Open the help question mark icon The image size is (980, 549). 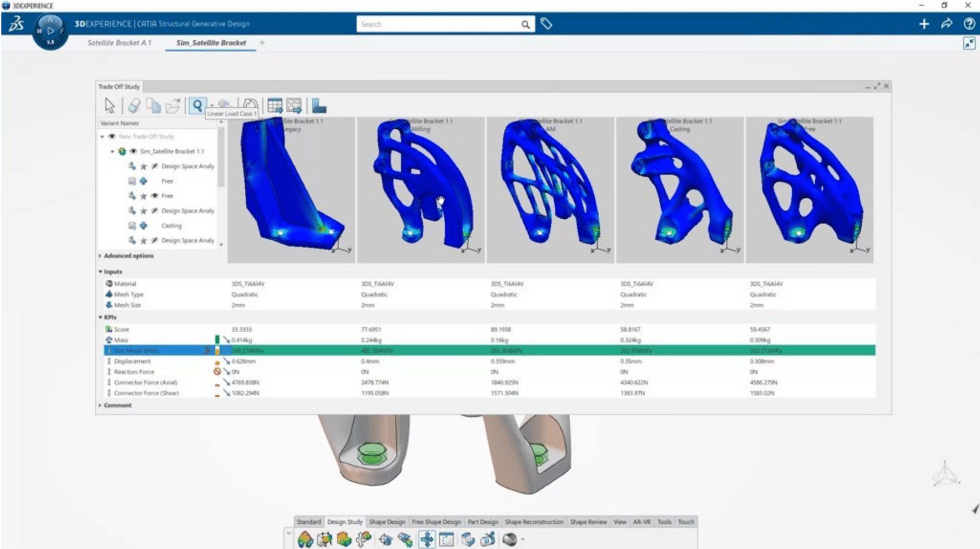(969, 24)
